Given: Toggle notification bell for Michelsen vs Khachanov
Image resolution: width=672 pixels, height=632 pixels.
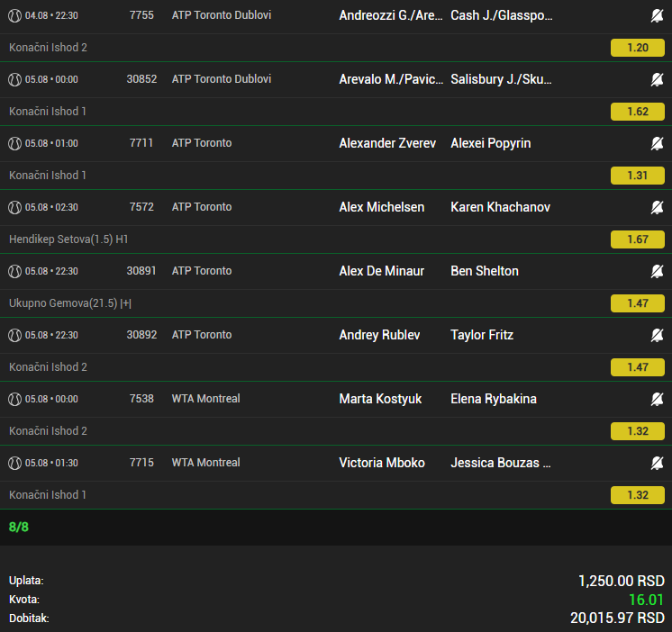Looking at the screenshot, I should coord(657,208).
